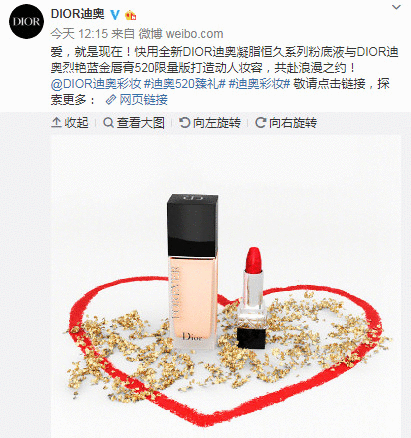411x438 pixels.
Task: Open the 今天 12:15 timestamp link
Action: 79,34
